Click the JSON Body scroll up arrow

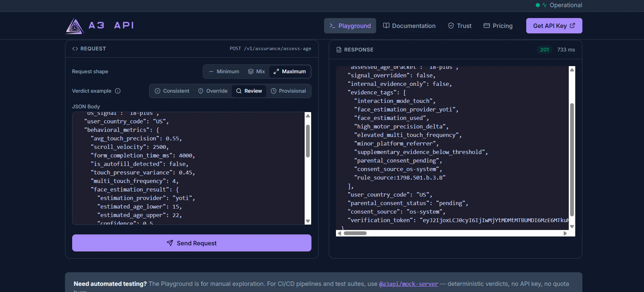click(308, 116)
